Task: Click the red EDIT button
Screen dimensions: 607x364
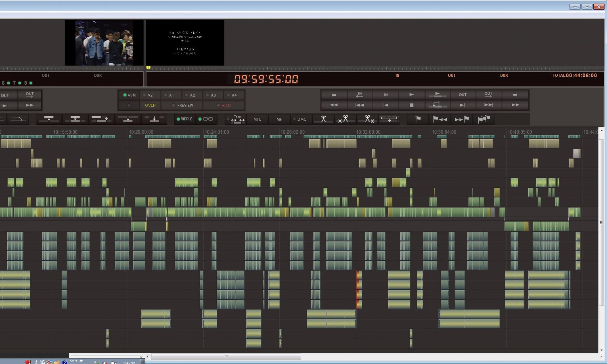Action: 224,105
